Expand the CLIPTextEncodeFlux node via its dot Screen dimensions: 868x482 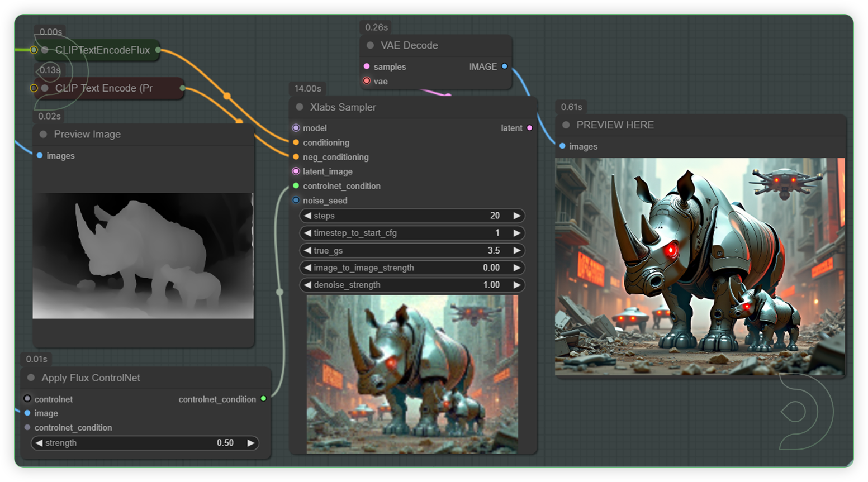pyautogui.click(x=45, y=50)
